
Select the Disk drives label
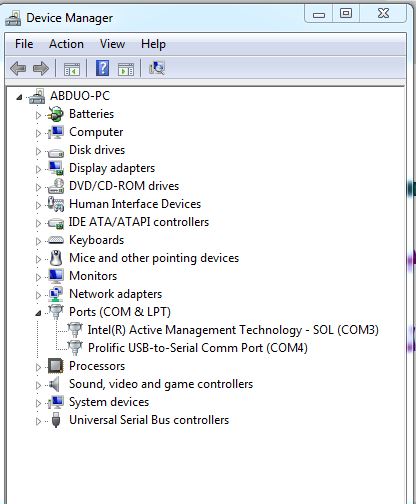coord(97,150)
